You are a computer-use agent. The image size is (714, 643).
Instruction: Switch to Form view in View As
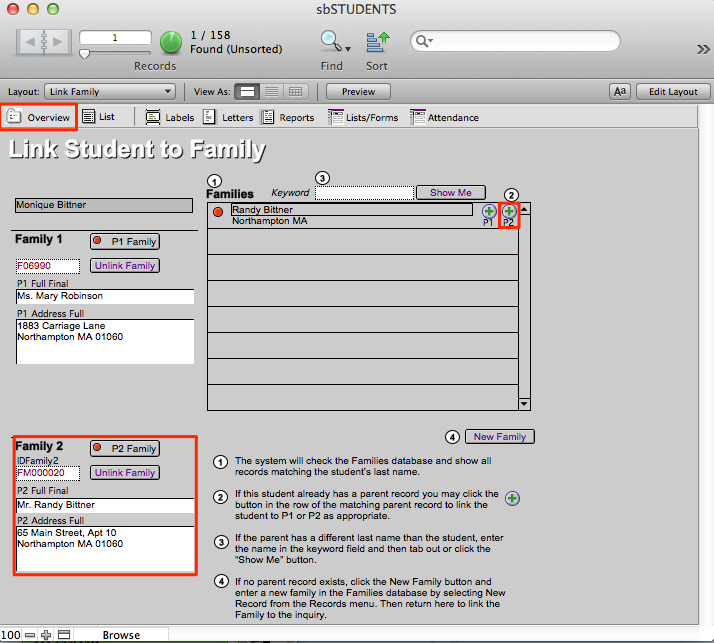249,91
